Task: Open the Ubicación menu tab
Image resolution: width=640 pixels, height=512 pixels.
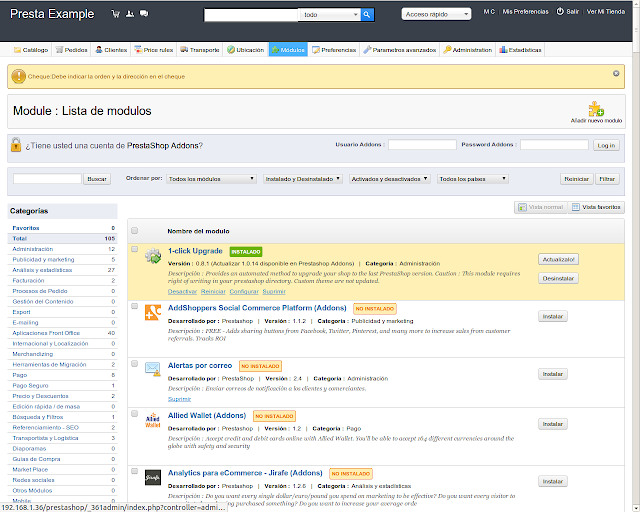Action: (x=246, y=50)
